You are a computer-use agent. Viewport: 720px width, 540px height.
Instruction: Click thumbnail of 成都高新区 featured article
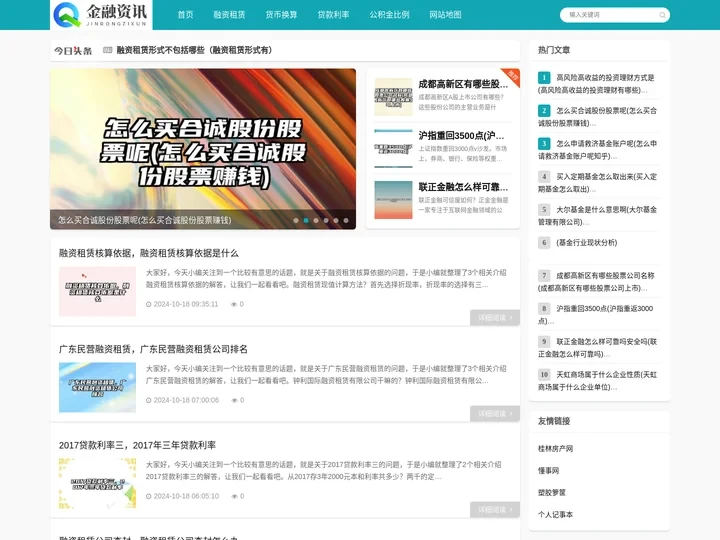pos(394,97)
